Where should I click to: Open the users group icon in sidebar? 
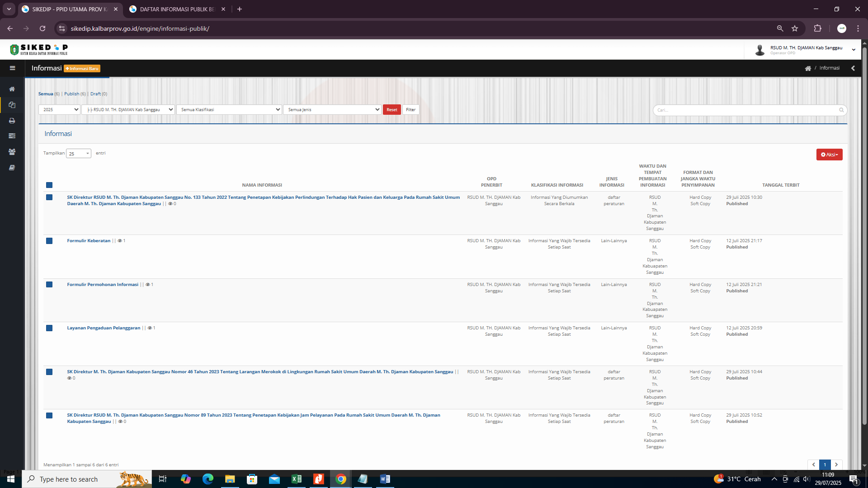coord(12,152)
